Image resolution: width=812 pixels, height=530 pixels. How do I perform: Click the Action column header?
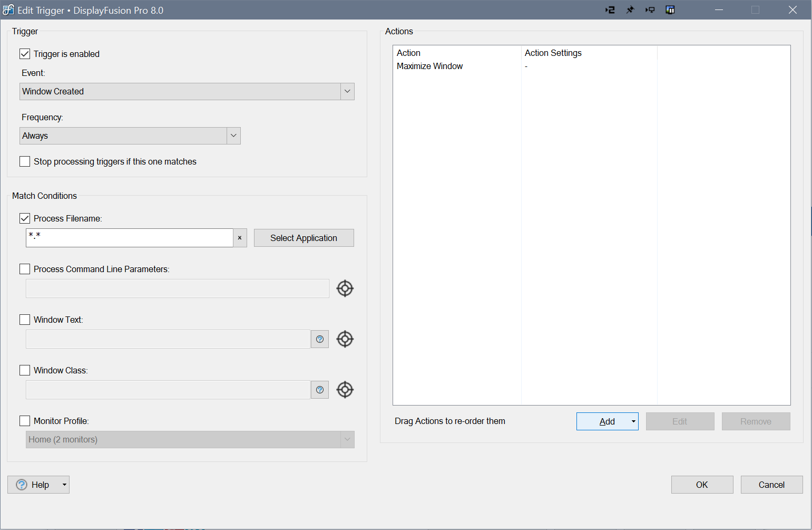457,53
